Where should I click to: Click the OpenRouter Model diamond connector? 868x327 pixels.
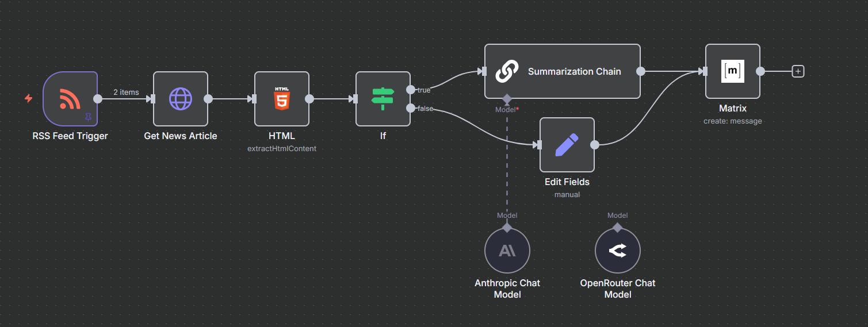(617, 228)
